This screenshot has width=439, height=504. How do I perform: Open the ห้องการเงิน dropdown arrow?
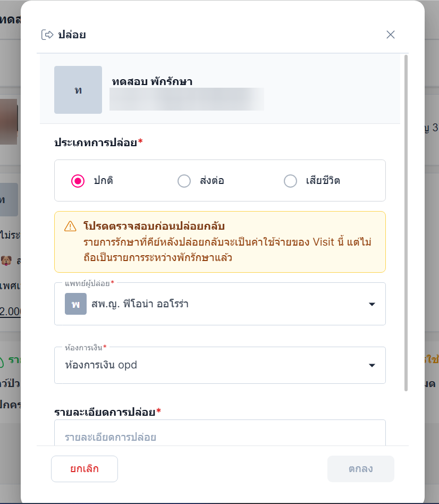tap(372, 365)
